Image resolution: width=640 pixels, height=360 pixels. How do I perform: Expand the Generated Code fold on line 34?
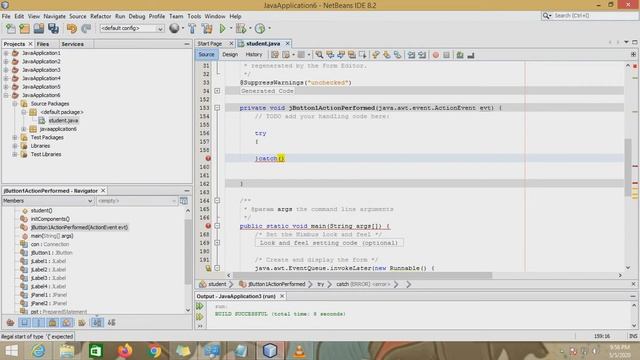coord(217,91)
